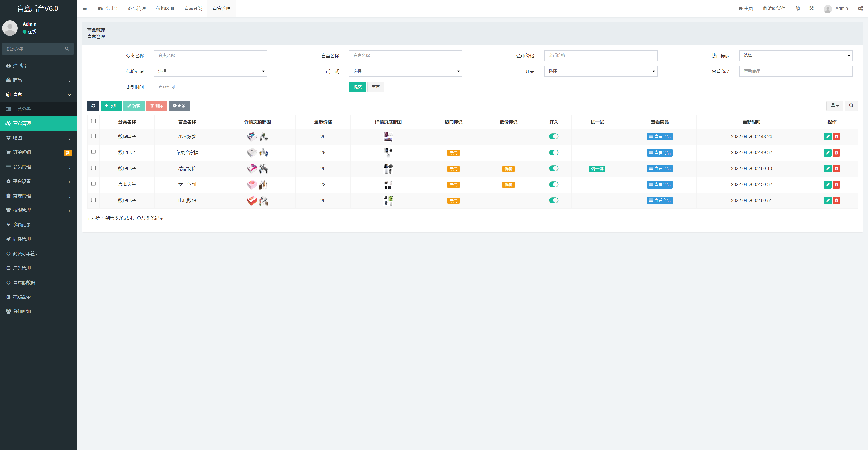Click red delete icon for 小米爆款 row
The width and height of the screenshot is (868, 450).
836,137
